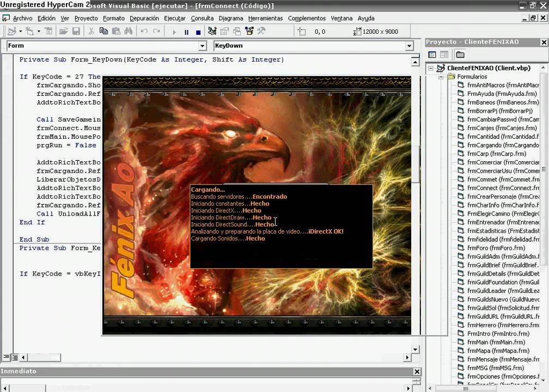
Task: Close the Inmediato window panel
Action: coord(417,371)
